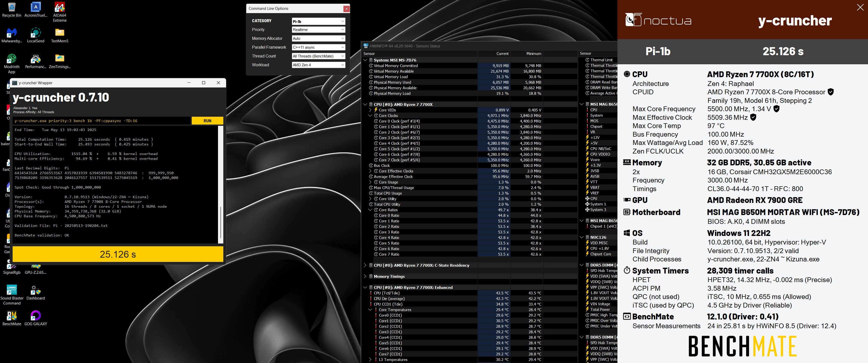Click the CPU chip icon in BenchMate
This screenshot has width=868, height=363.
pos(627,74)
